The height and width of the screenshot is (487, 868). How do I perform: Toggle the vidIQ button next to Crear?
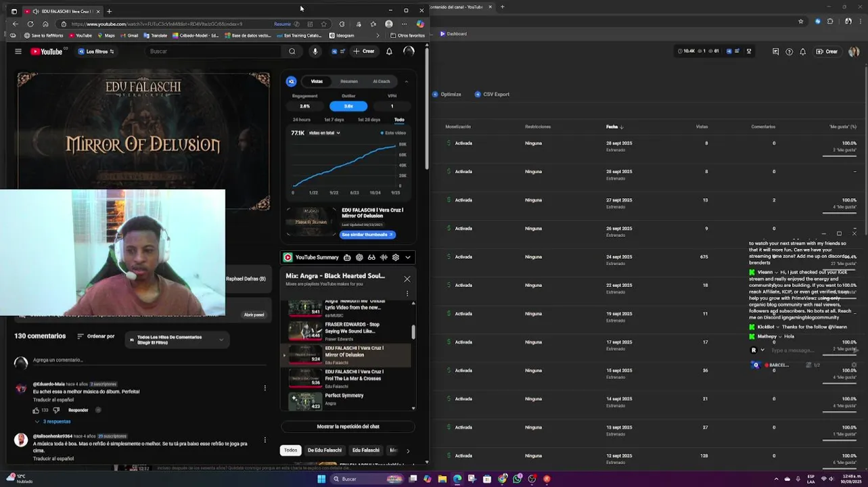click(338, 51)
